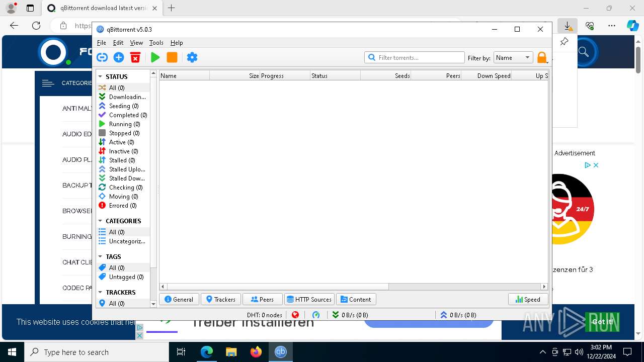Screen dimensions: 644x362
Task: Select the Active (0) filter
Action: click(123, 142)
